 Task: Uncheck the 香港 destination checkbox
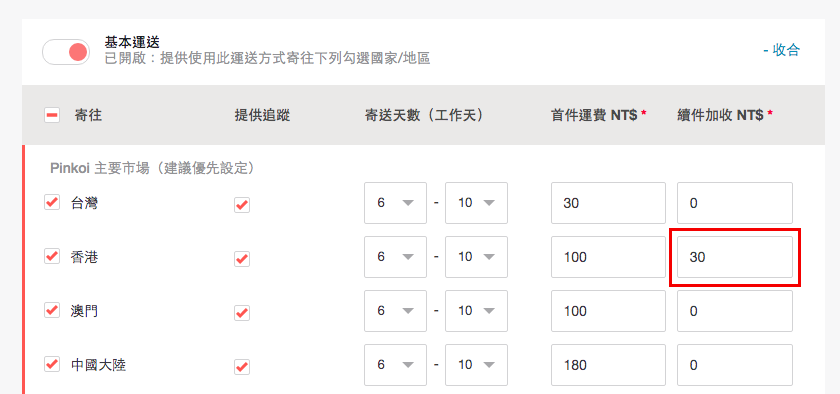(x=52, y=256)
